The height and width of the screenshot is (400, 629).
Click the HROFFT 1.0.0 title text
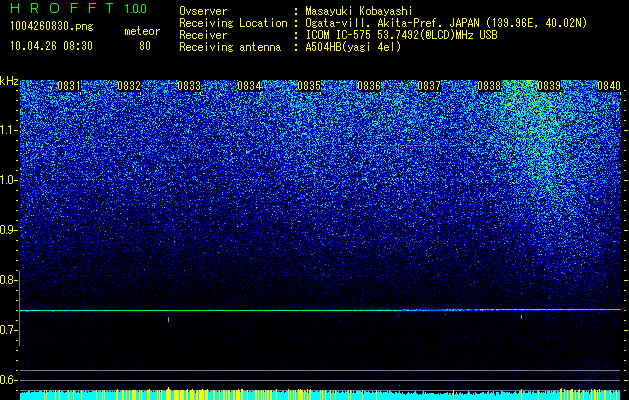point(79,8)
